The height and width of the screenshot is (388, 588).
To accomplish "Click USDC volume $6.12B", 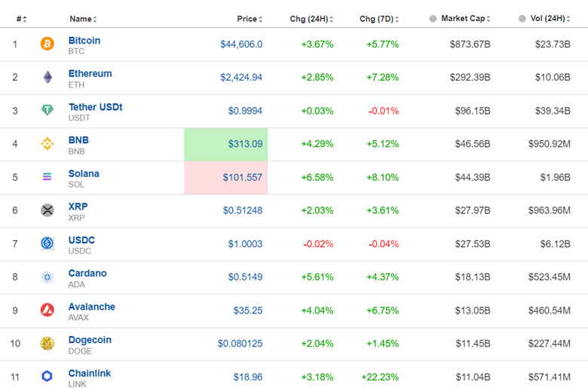I will pos(556,243).
